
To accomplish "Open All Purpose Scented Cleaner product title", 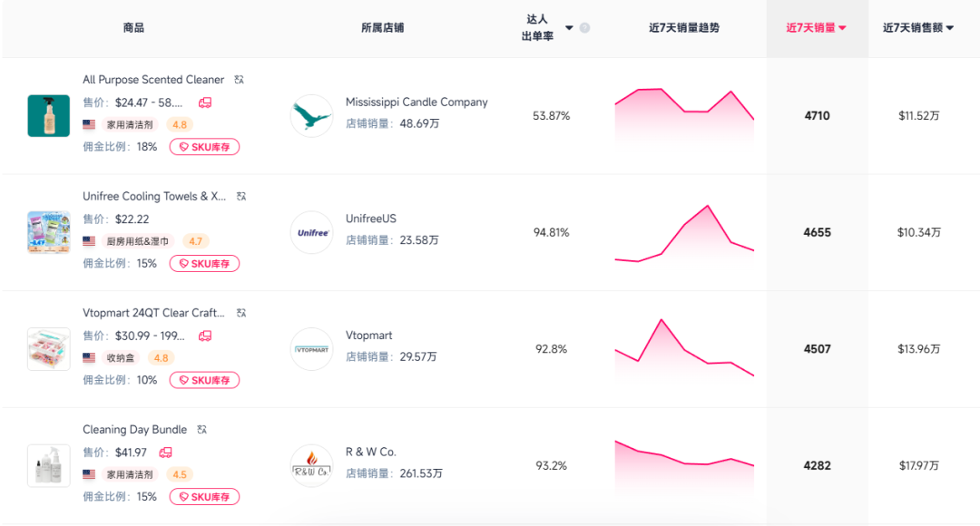I will click(x=153, y=79).
